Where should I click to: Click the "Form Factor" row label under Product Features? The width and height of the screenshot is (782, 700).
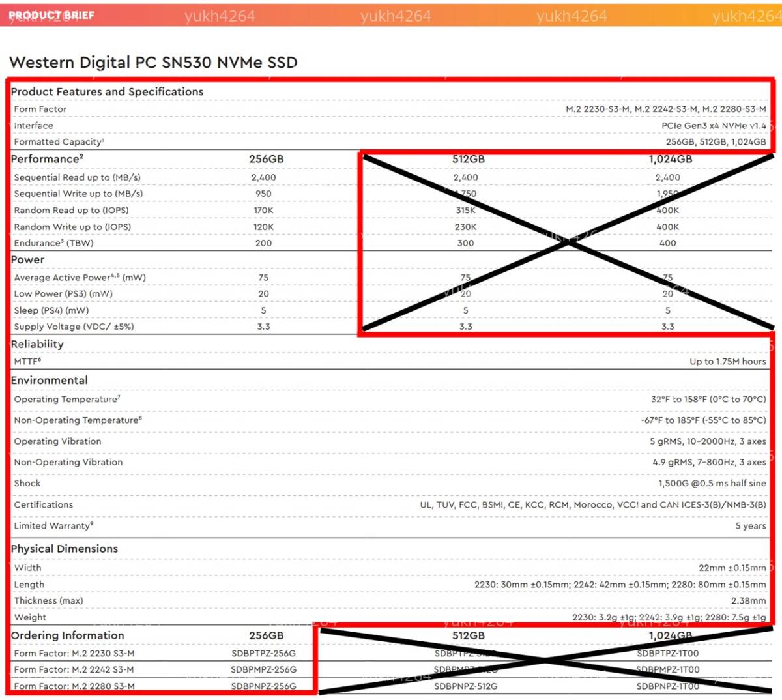pos(40,109)
